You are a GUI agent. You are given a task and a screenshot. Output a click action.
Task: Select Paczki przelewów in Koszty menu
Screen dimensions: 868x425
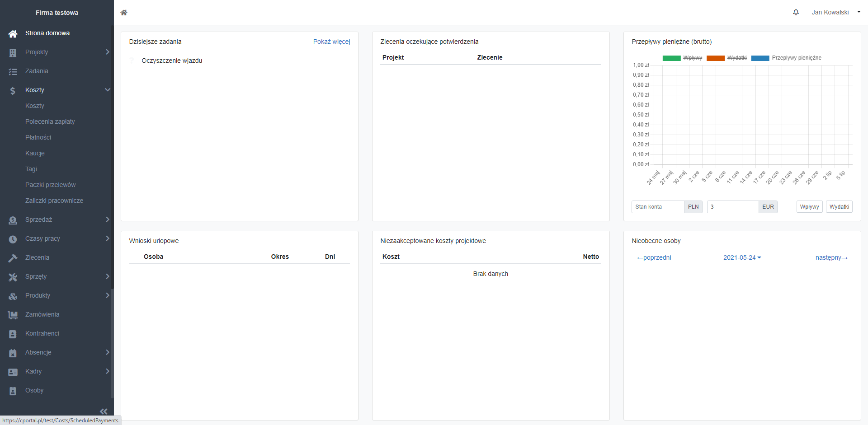51,185
